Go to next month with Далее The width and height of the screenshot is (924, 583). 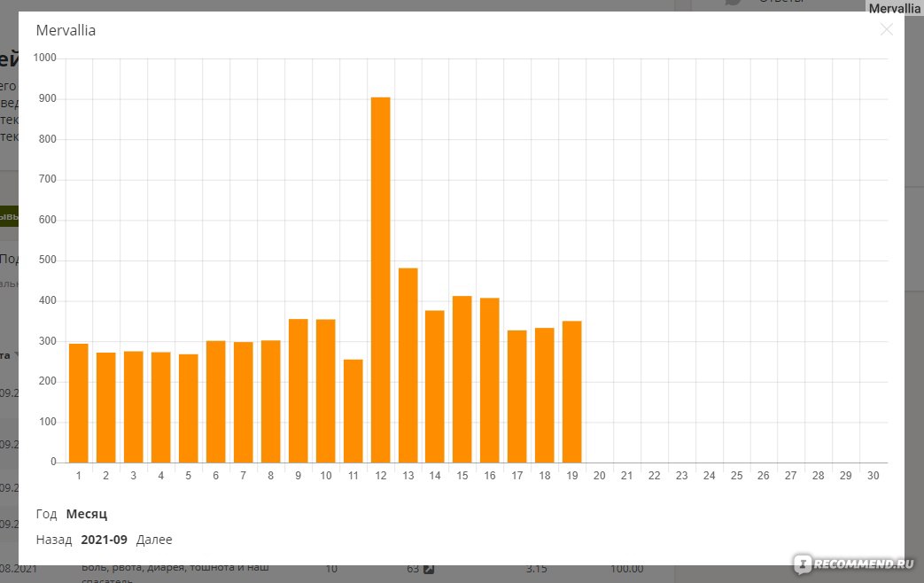154,540
